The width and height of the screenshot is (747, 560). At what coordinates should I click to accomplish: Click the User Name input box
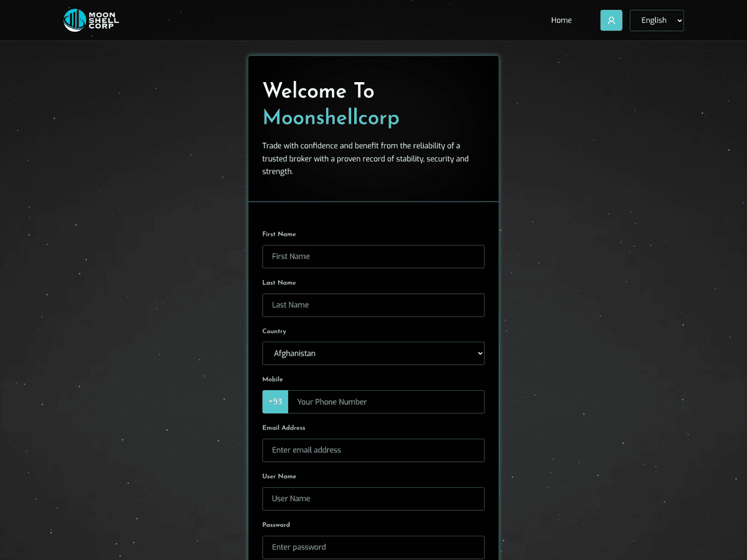click(374, 499)
